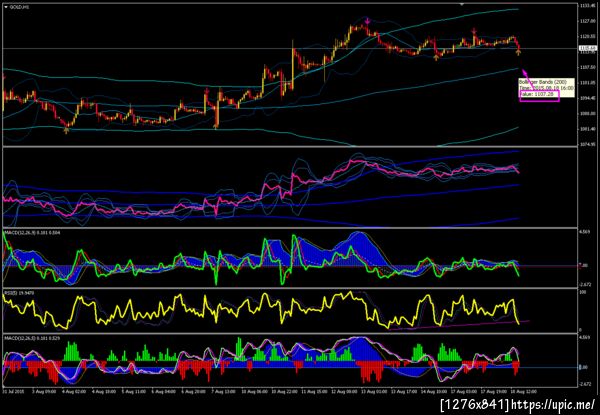The width and height of the screenshot is (600, 415).
Task: Click the 1107.50 price scale value
Action: pyautogui.click(x=588, y=67)
